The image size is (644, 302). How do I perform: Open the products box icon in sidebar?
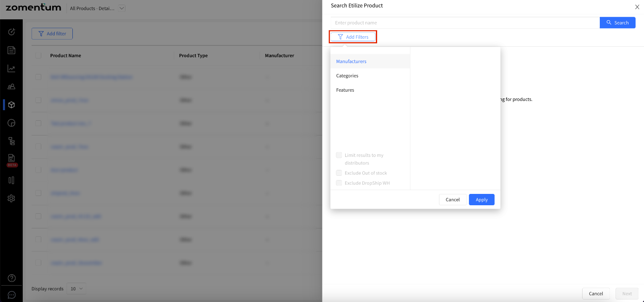point(11,105)
